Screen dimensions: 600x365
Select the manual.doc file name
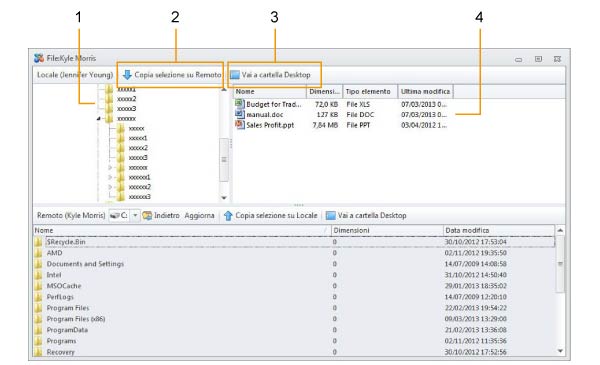point(265,114)
